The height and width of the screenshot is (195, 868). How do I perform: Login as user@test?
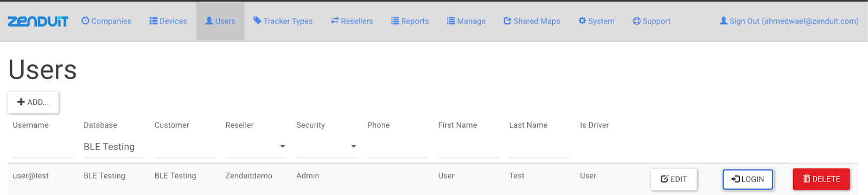click(748, 179)
